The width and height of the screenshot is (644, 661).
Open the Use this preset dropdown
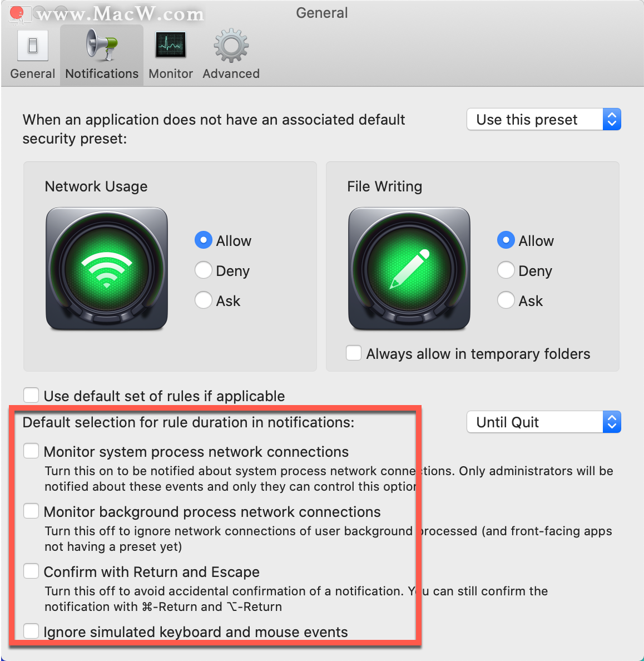point(544,119)
